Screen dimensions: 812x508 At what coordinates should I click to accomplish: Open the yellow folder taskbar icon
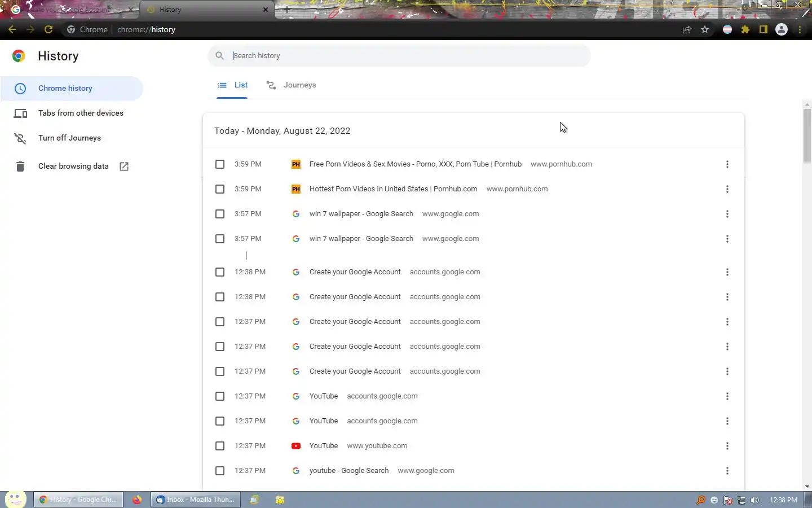(280, 500)
